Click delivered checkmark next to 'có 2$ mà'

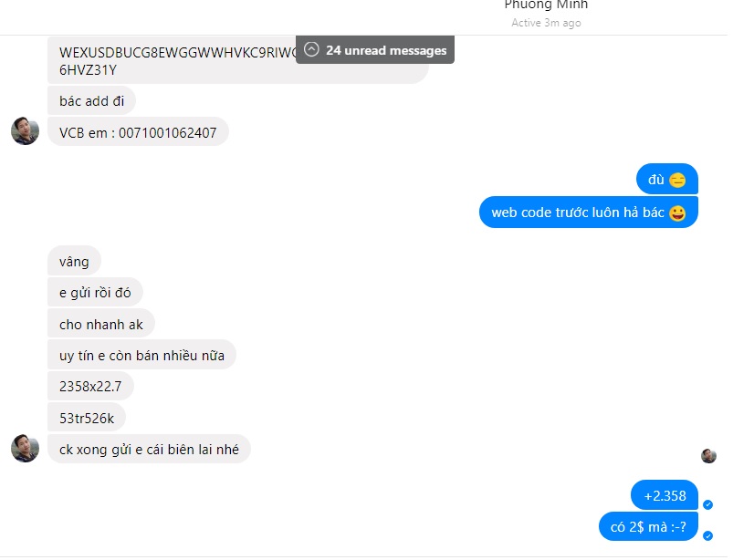pyautogui.click(x=707, y=535)
